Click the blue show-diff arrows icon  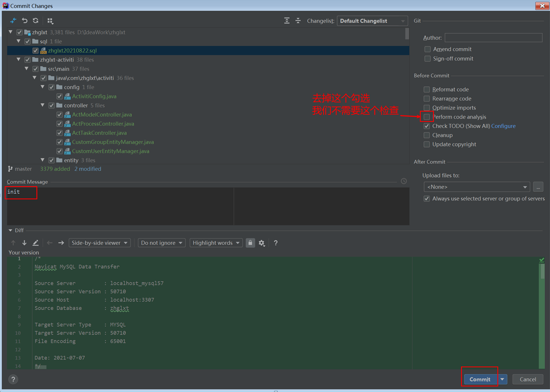[13, 20]
